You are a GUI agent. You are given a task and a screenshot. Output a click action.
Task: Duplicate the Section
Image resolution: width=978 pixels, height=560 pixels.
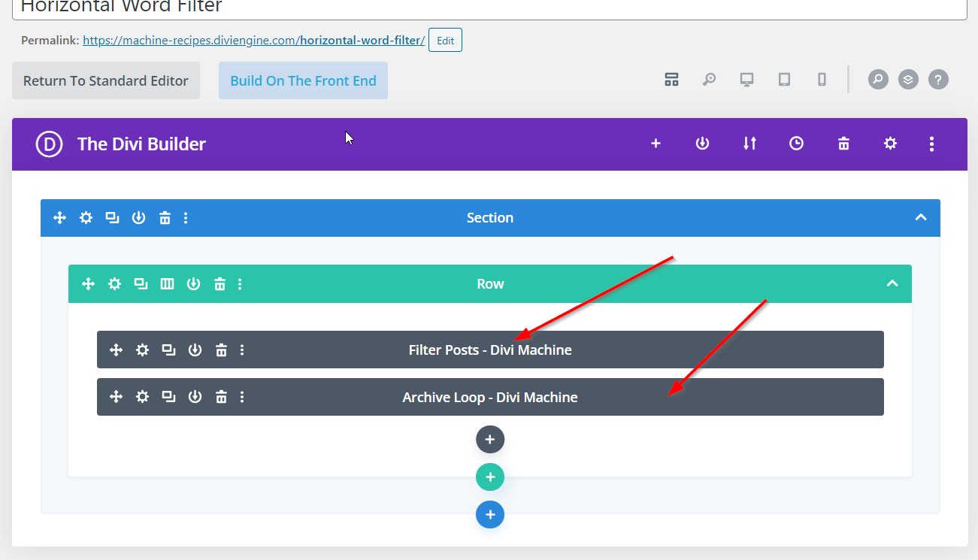(x=112, y=218)
